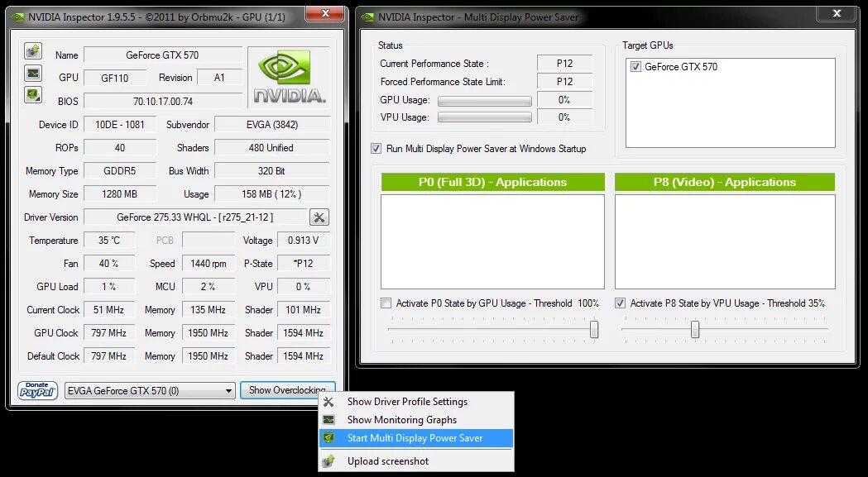The height and width of the screenshot is (477, 868).
Task: Close the Multi Display Power Saver window
Action: click(x=837, y=13)
